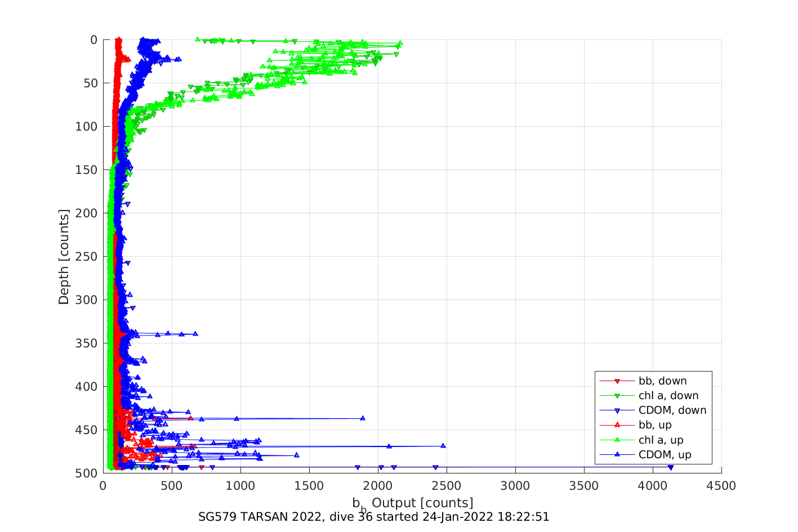Image resolution: width=798 pixels, height=532 pixels.
Task: Click the y-axis tick label 100
Action: [86, 127]
